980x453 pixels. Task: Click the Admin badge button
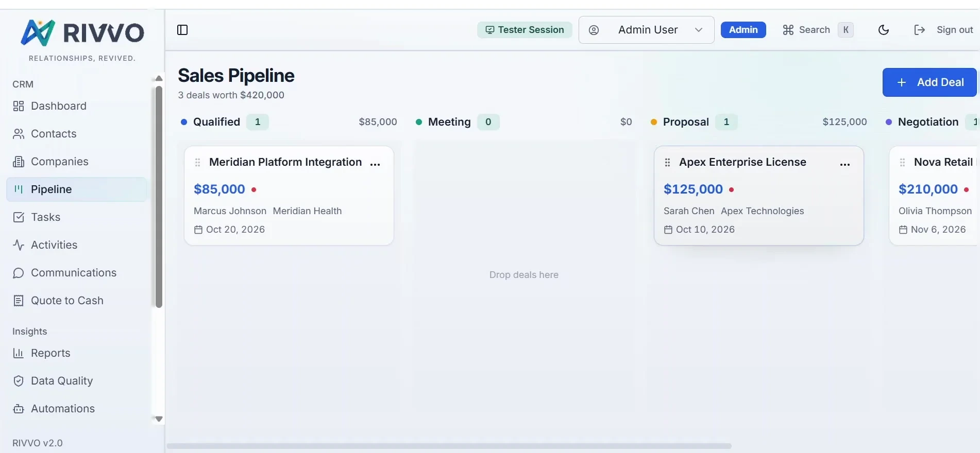[x=743, y=30]
